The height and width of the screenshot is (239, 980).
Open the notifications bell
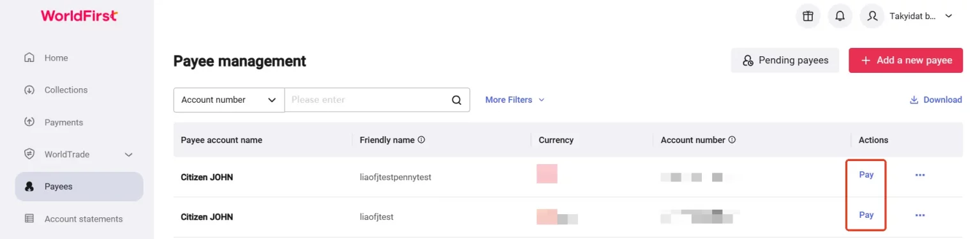pos(840,16)
